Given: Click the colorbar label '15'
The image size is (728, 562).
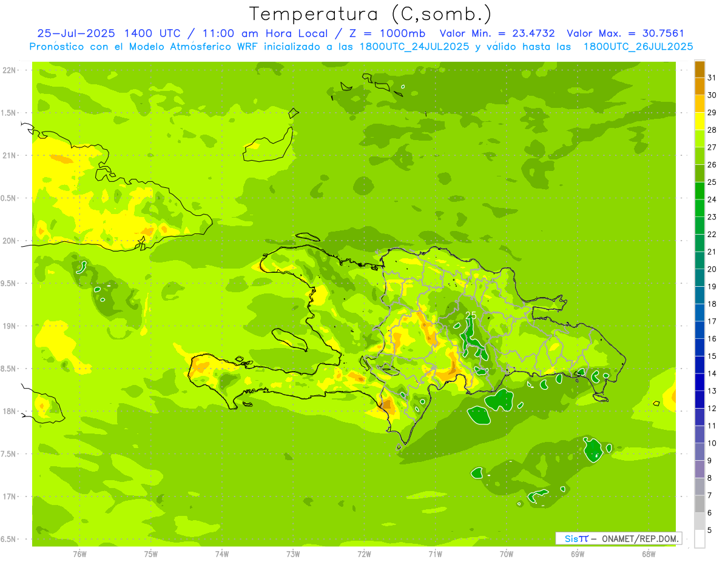Looking at the screenshot, I should (712, 356).
